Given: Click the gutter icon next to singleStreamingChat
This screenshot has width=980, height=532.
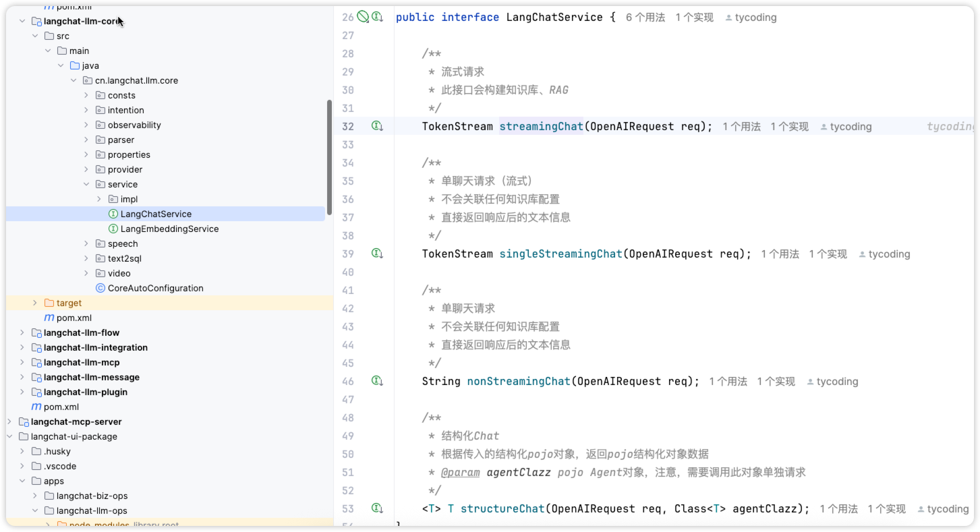Looking at the screenshot, I should tap(378, 253).
